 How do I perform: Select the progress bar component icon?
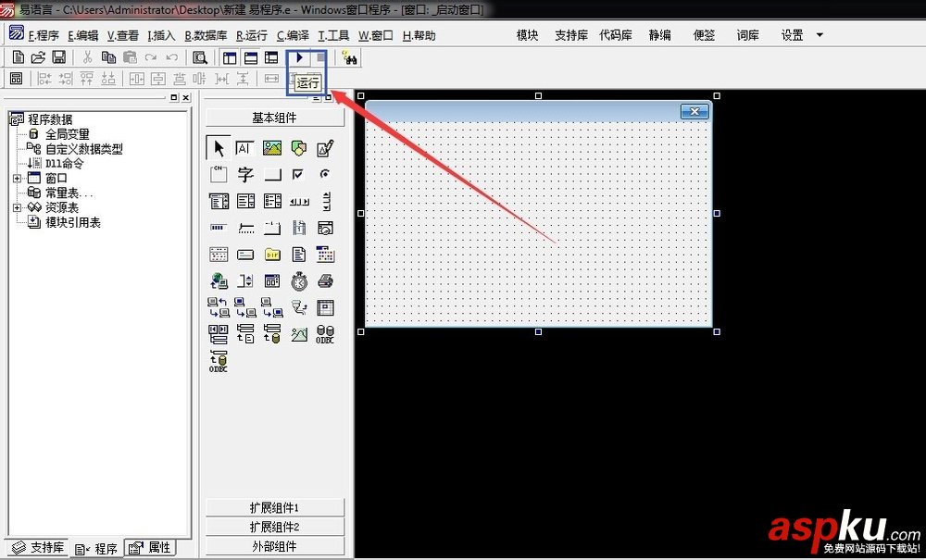click(218, 227)
